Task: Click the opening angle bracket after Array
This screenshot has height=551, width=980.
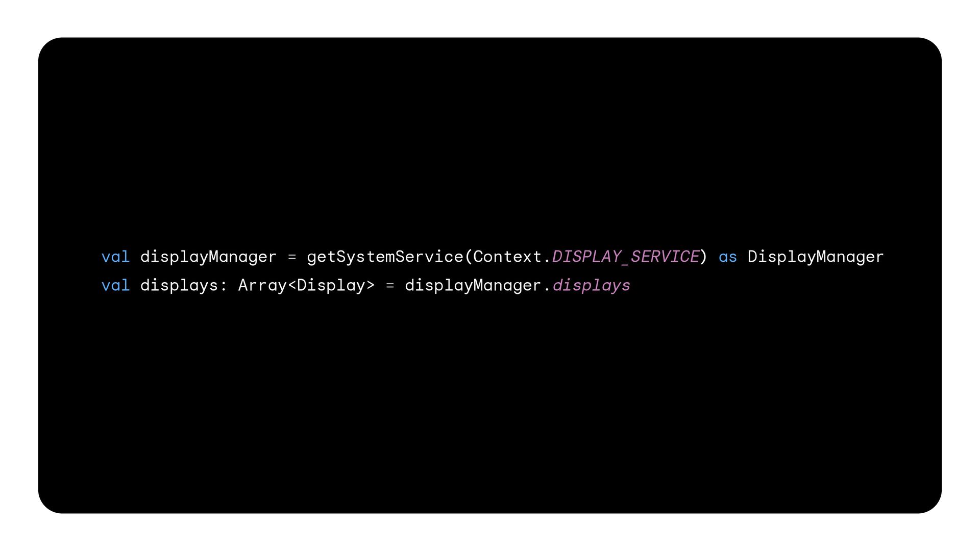Action: point(292,285)
